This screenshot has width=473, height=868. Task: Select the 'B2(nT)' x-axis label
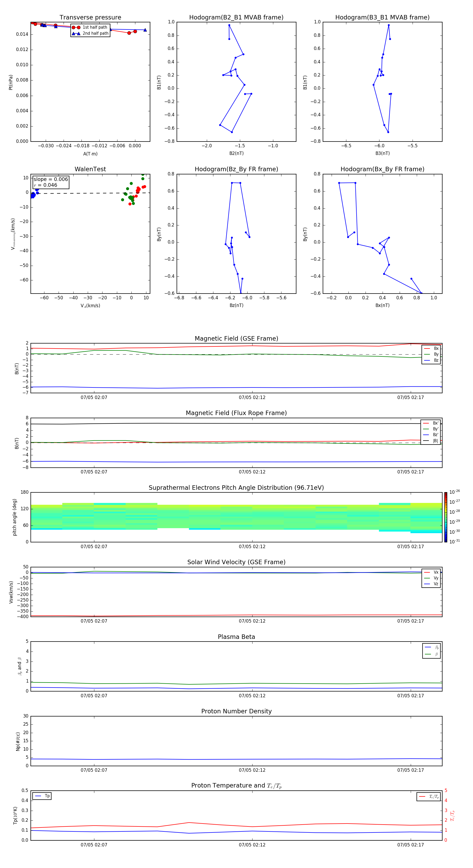pos(236,154)
